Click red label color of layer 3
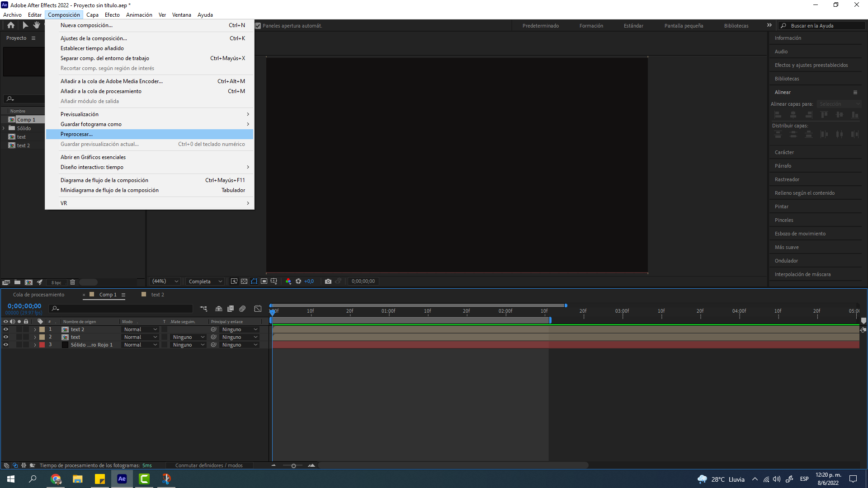This screenshot has width=868, height=488. click(42, 345)
